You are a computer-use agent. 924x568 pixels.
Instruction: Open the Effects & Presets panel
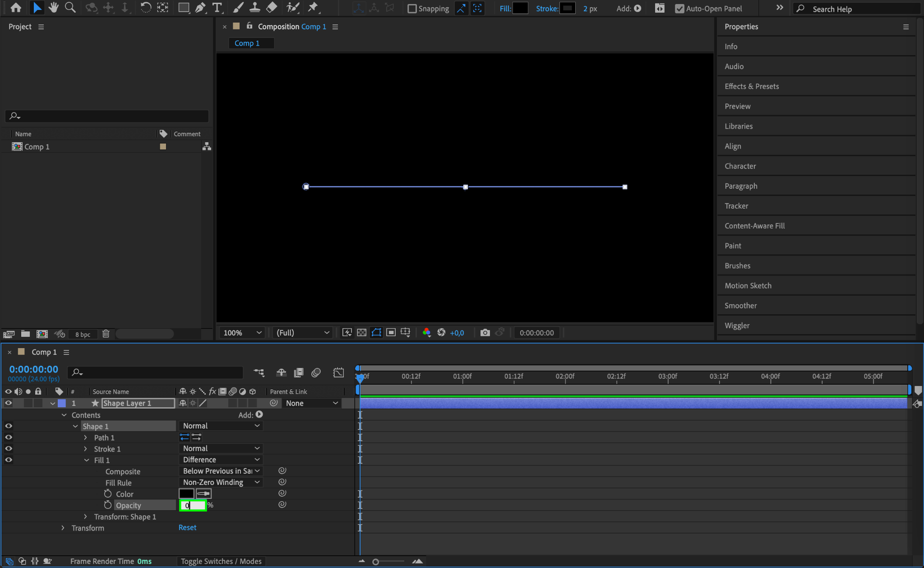pyautogui.click(x=752, y=86)
